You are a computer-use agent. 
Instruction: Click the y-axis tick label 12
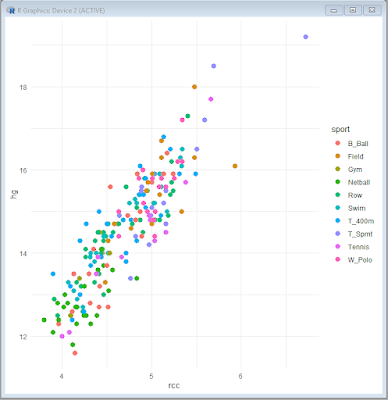click(23, 337)
